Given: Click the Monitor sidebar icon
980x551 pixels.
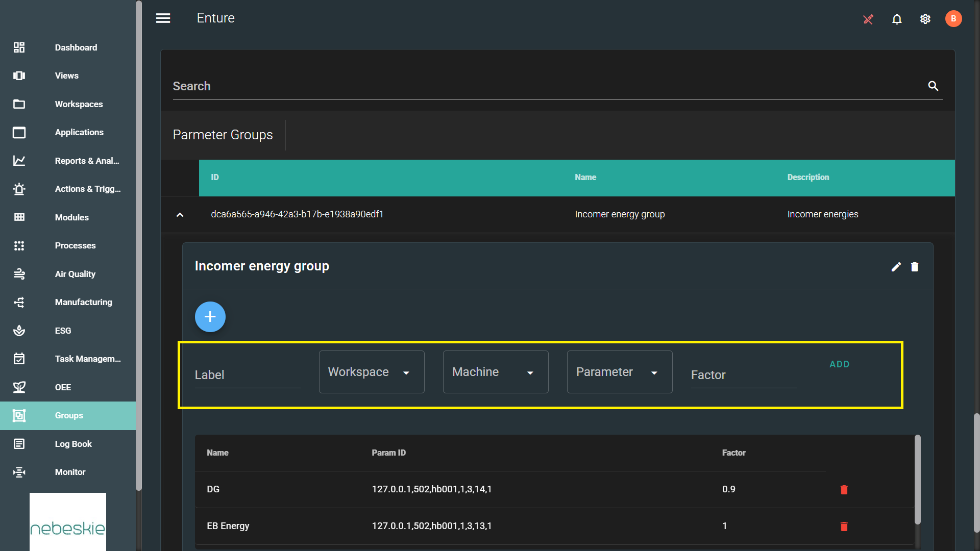Looking at the screenshot, I should [x=19, y=472].
